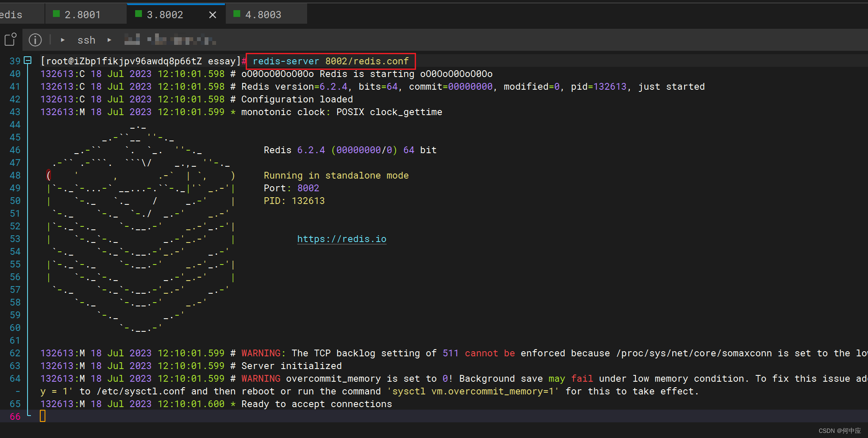Click the terminal cursor on line 66
The image size is (868, 438).
click(43, 416)
